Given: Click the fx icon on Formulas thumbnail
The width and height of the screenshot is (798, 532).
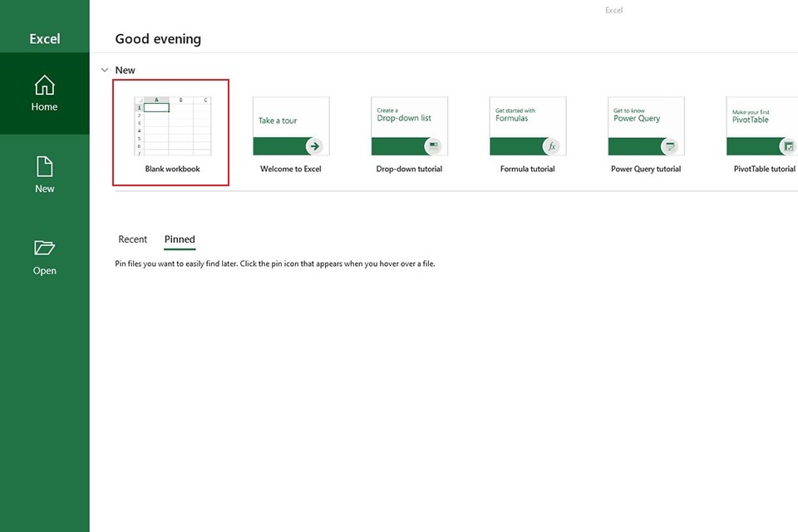Looking at the screenshot, I should coord(552,146).
